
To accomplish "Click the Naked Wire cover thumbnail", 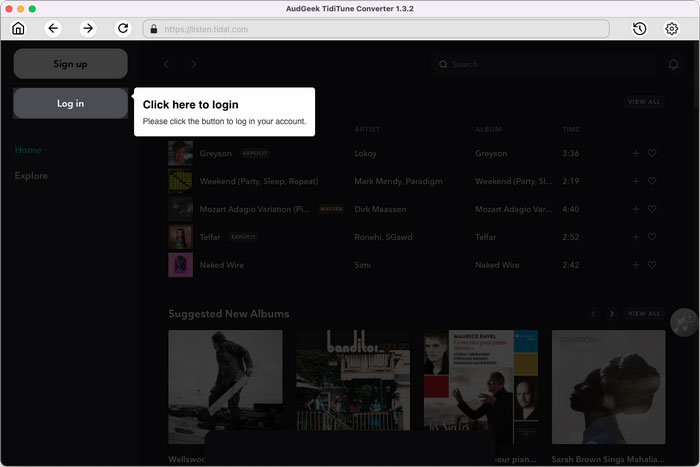I will point(180,265).
